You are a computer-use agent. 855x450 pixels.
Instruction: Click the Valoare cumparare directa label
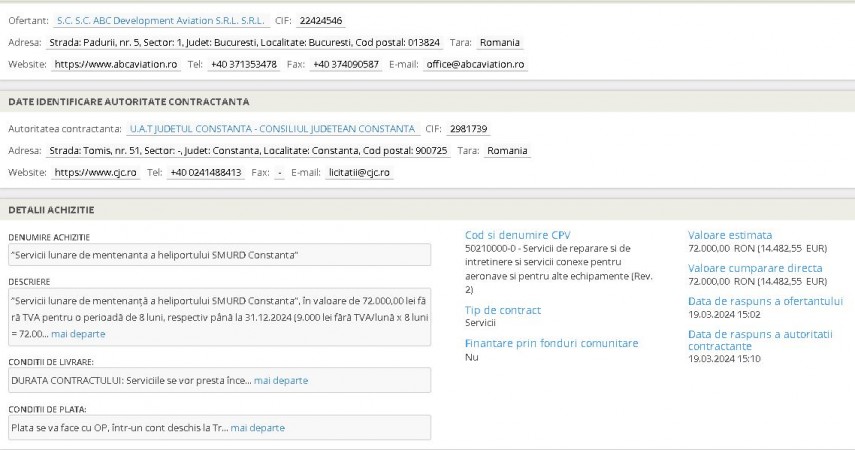pos(755,268)
